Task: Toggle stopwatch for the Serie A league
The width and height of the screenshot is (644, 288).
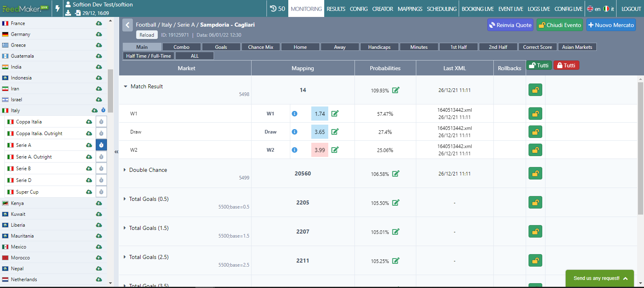Action: coord(101,145)
